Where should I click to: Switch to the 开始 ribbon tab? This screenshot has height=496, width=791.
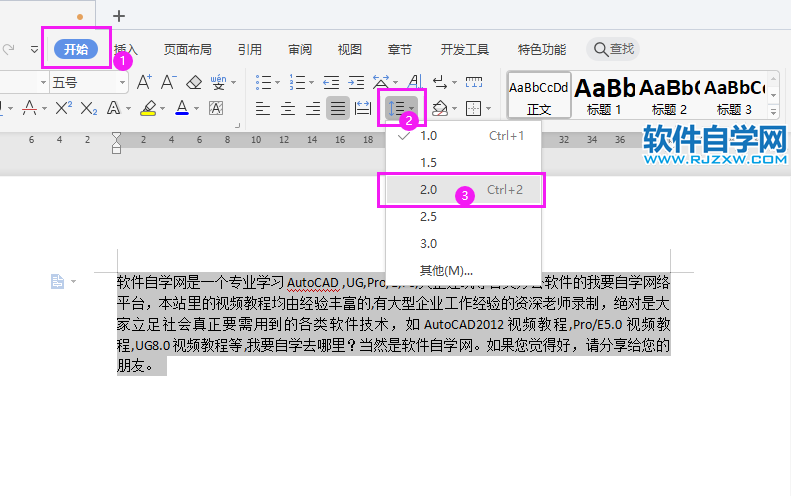click(76, 49)
